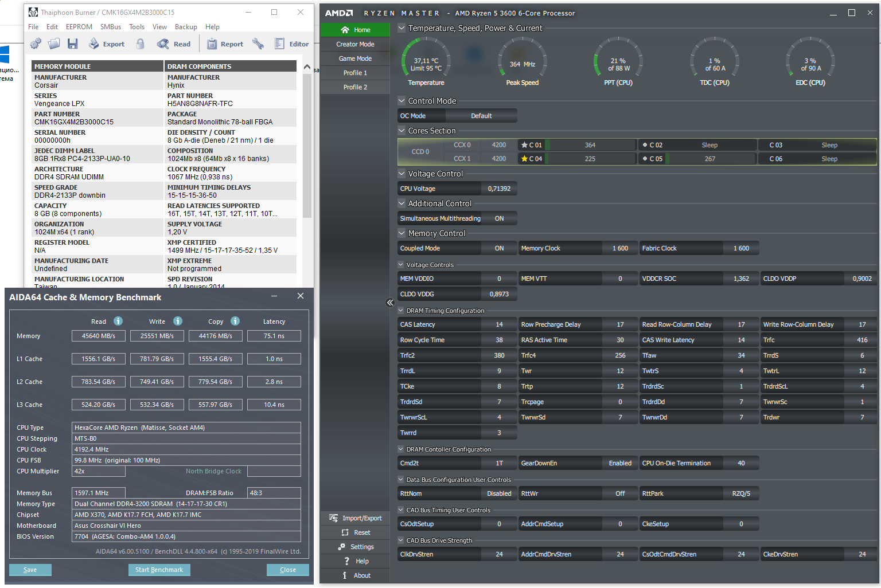
Task: Click Read in the Thaiphoon Burner toolbar
Action: click(174, 44)
